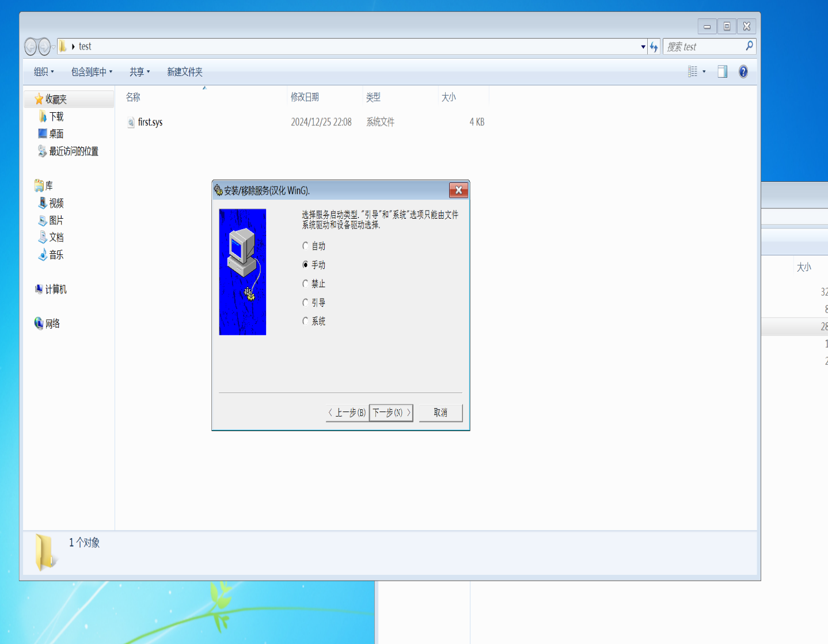Cancel the service install dialog via 取消
The image size is (828, 644).
tap(440, 413)
